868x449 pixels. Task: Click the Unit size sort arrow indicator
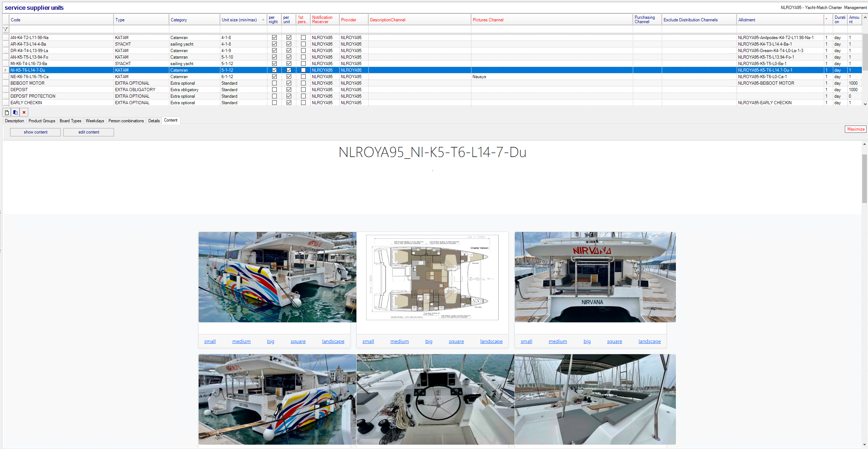point(263,20)
